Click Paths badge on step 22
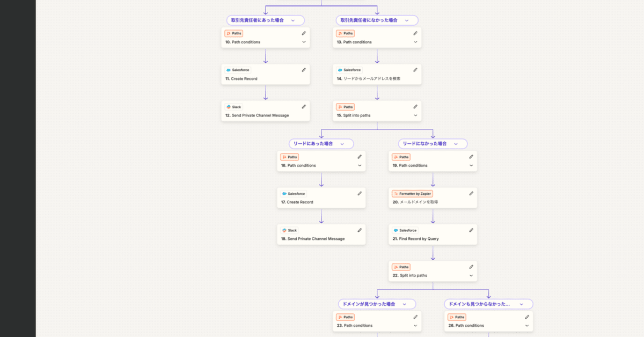The image size is (644, 337). [x=401, y=267]
